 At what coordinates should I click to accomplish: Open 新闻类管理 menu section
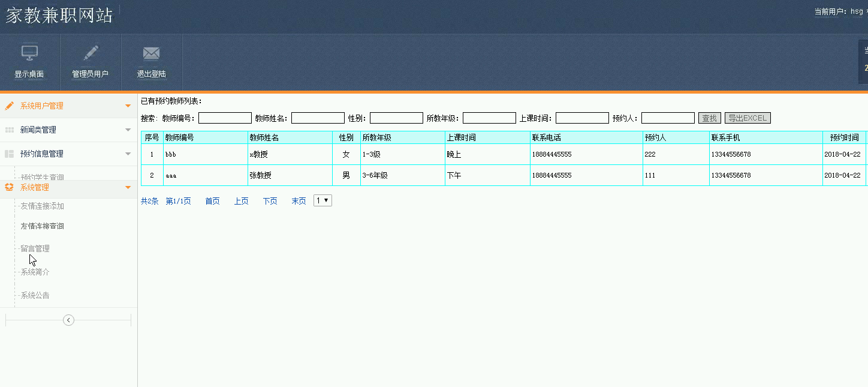click(x=68, y=130)
